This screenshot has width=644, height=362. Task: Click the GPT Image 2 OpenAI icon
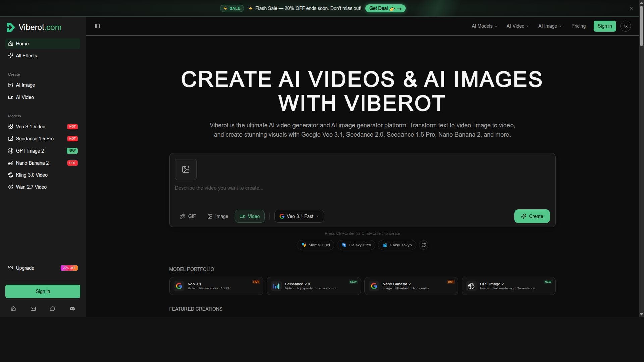[471, 286]
